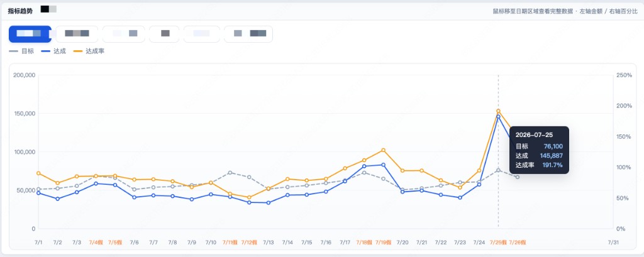
Task: Toggle the 达成率 legend entry
Action: [x=88, y=52]
